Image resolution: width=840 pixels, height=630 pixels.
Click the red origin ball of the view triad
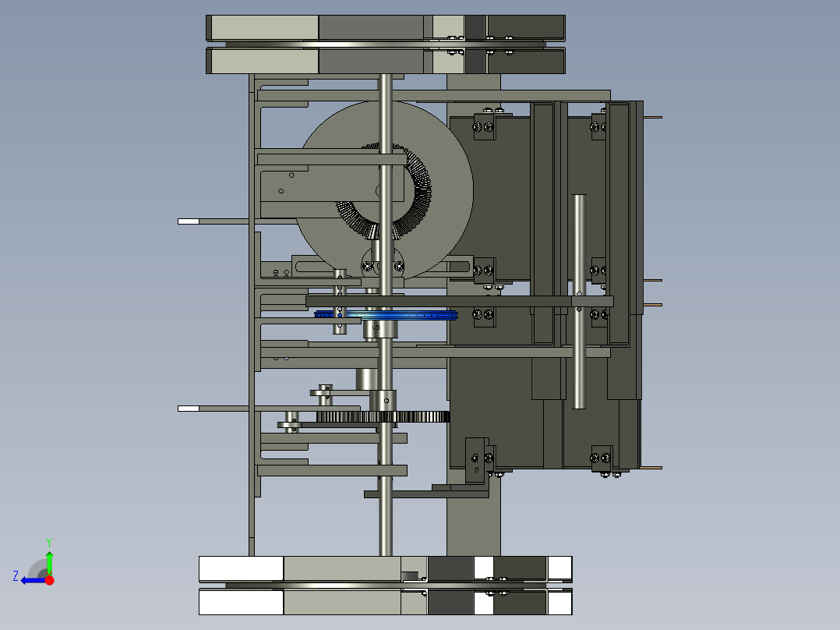[49, 580]
